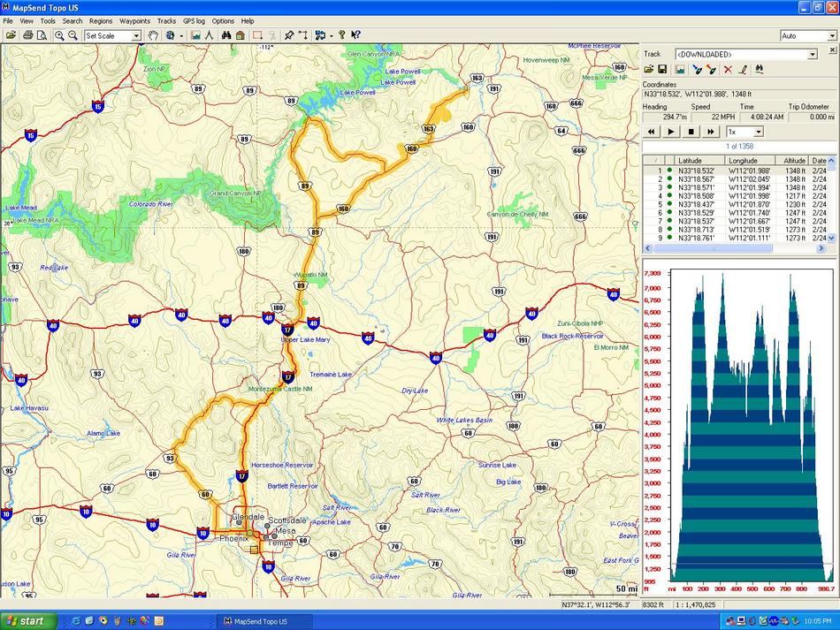Screen dimensions: 840x630
Task: Open the Track <DOWNLOADED> dropdown
Action: [x=813, y=55]
